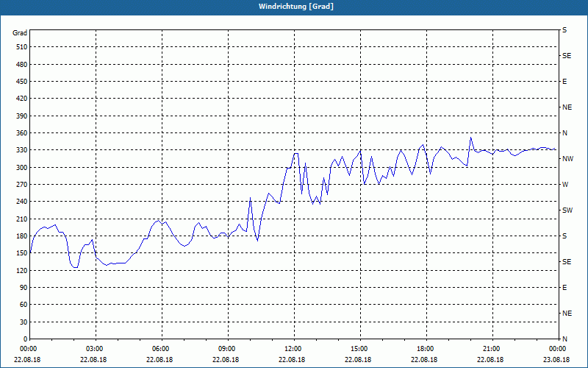Click the 60 degree axis label

[24, 304]
